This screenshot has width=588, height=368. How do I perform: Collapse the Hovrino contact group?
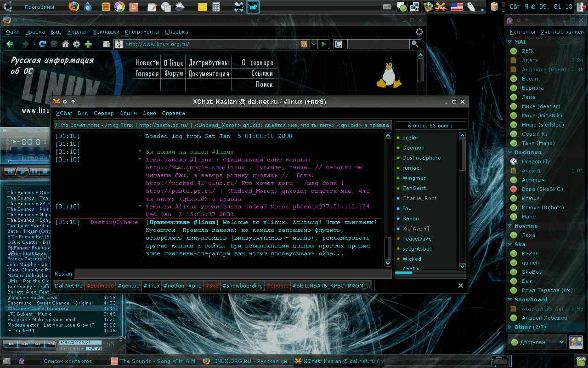point(510,226)
